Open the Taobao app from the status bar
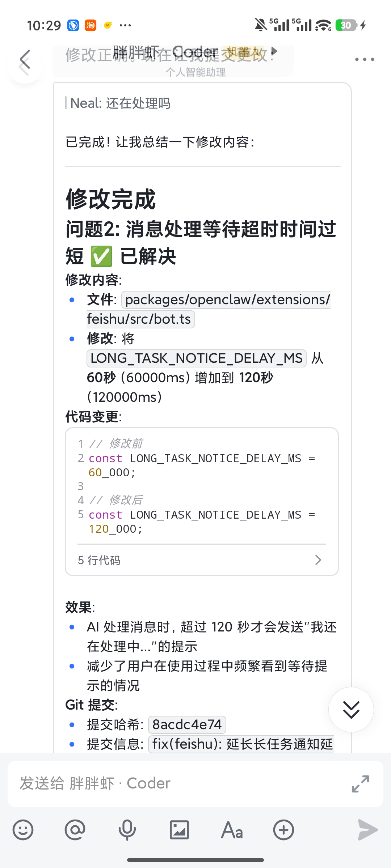The image size is (391, 868). 91,25
